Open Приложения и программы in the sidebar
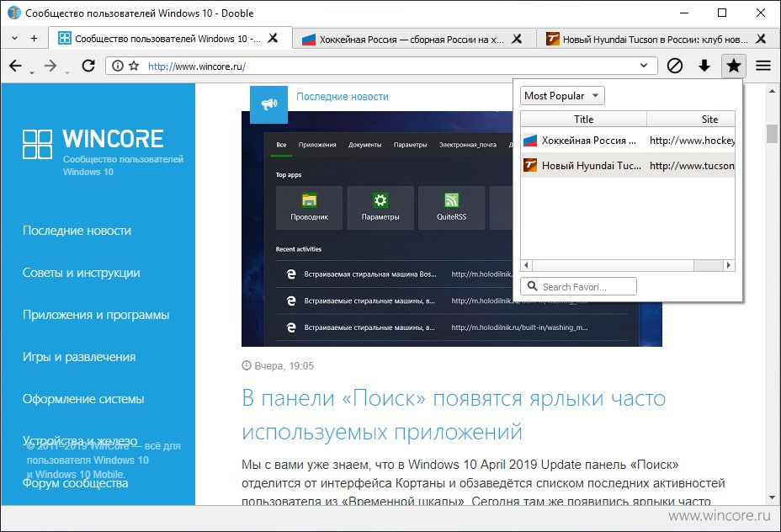Viewport: 781px width, 532px height. click(x=96, y=315)
